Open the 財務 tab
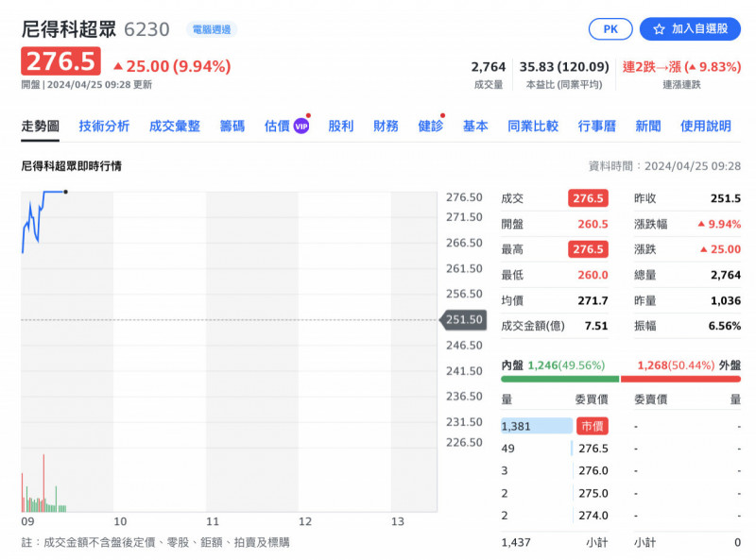The image size is (756, 560). point(386,127)
